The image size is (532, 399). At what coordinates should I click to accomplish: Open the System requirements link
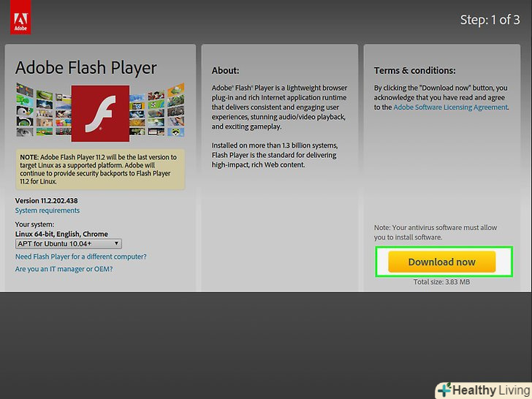coord(47,210)
